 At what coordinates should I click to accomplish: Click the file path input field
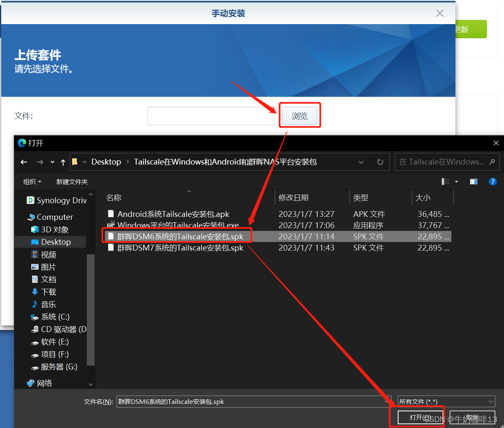coord(214,116)
